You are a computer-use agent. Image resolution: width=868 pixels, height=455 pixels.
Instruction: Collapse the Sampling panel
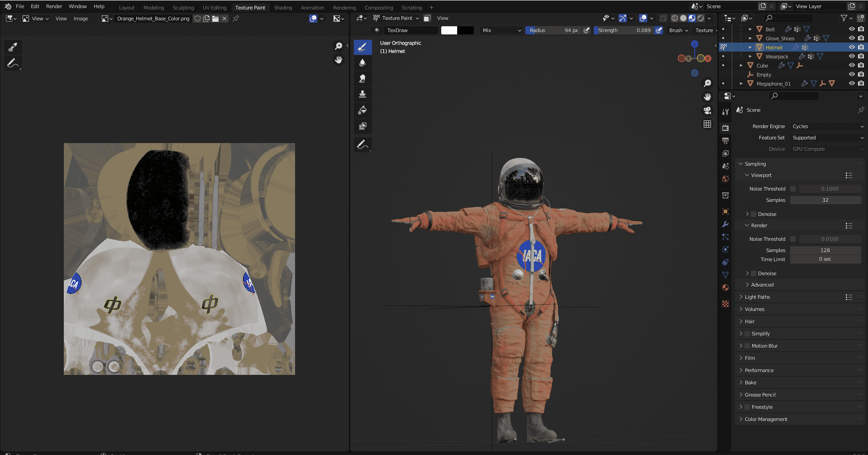pyautogui.click(x=755, y=164)
